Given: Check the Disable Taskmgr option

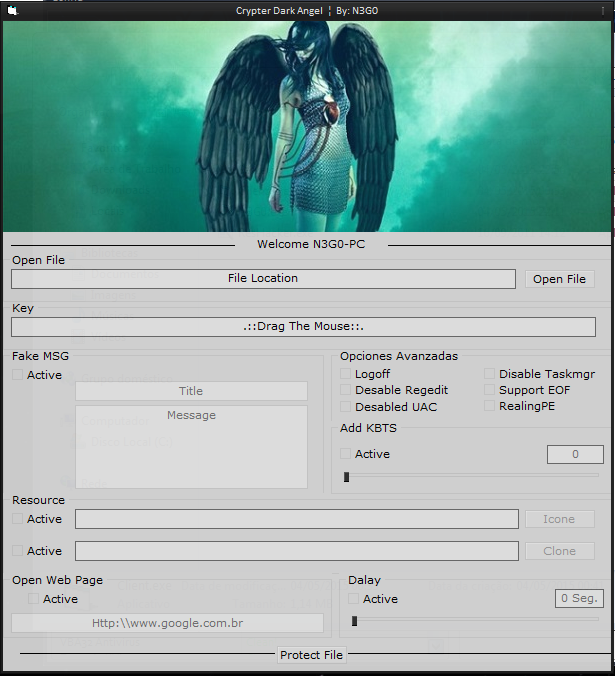Looking at the screenshot, I should (489, 373).
